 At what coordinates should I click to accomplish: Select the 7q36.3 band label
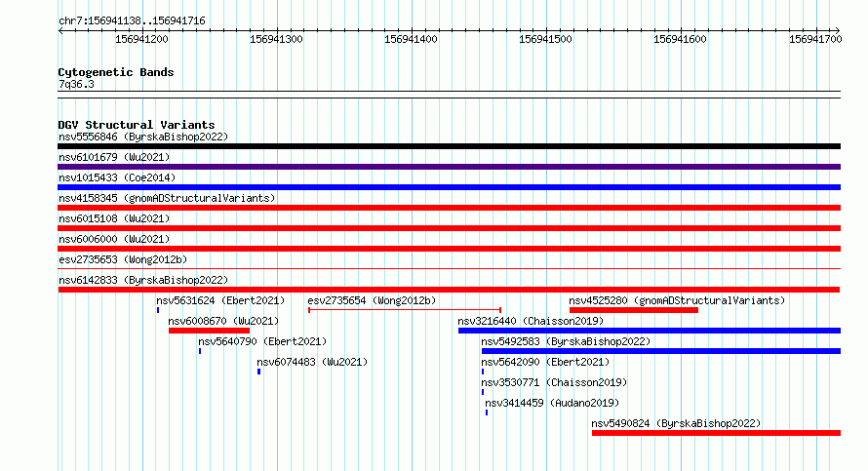click(x=76, y=84)
